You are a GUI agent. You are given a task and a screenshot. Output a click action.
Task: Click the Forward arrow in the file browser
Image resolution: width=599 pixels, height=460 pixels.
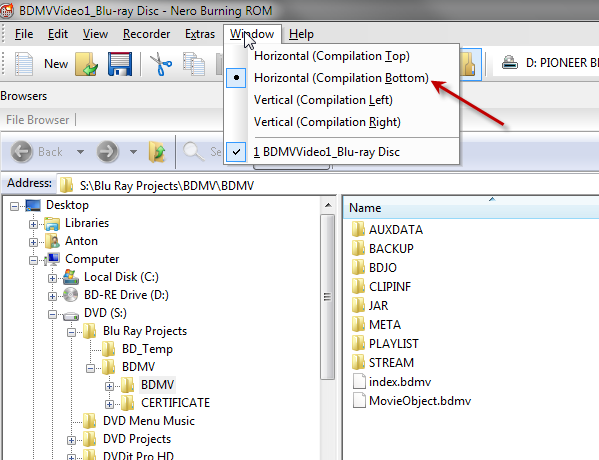coord(107,152)
